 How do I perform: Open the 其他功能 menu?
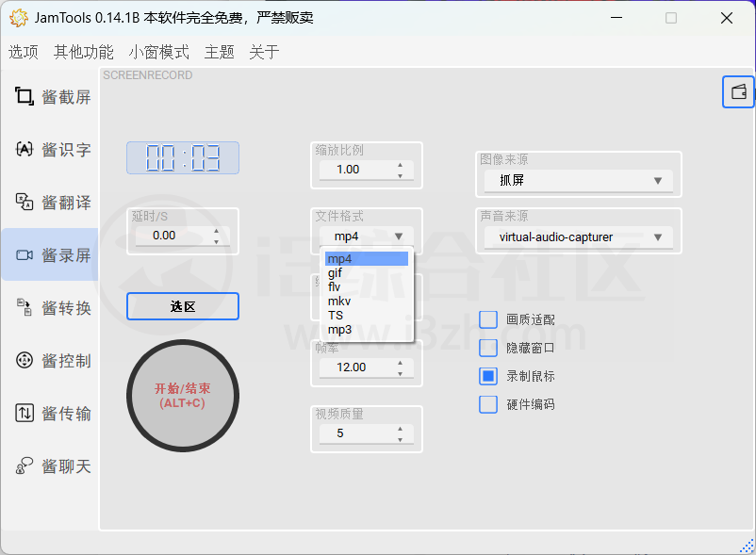pos(83,52)
